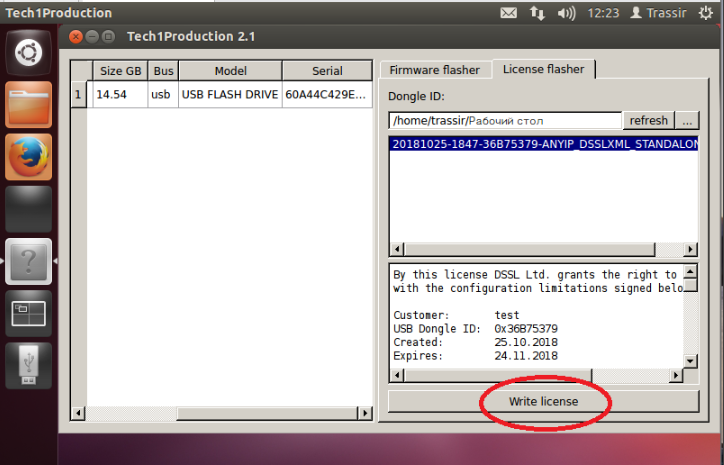Click the Write license button
The height and width of the screenshot is (465, 724).
(x=543, y=401)
